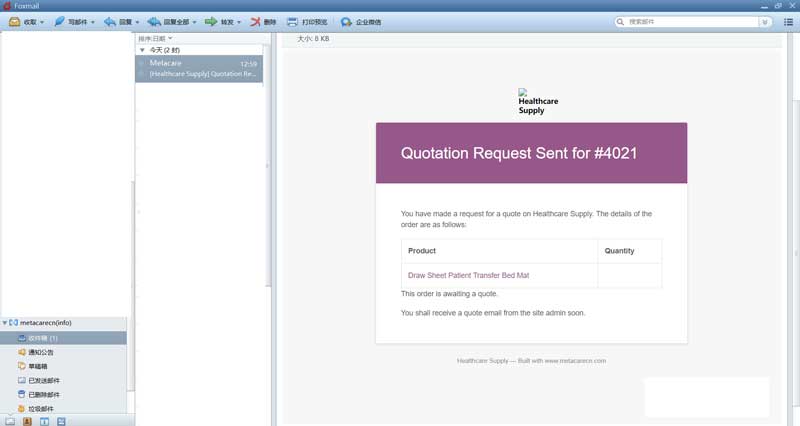Click the Compose mail (写邮件) feather icon
Screen dimensions: 800x426
coord(60,21)
